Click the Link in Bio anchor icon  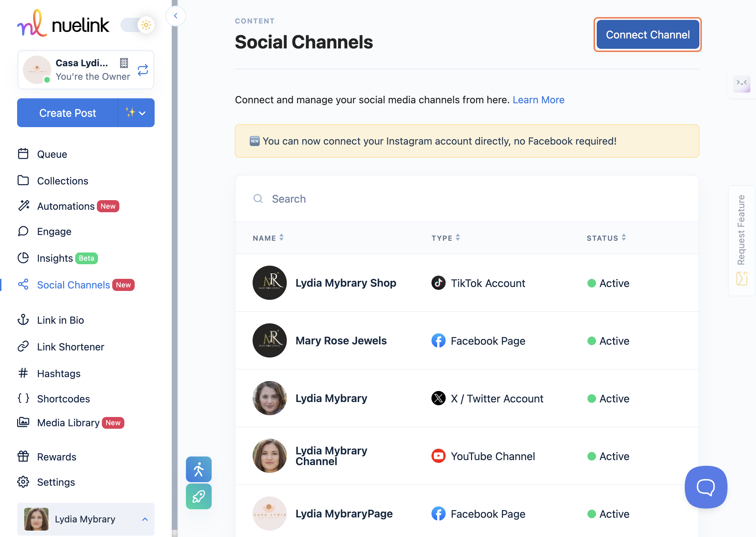click(x=23, y=319)
